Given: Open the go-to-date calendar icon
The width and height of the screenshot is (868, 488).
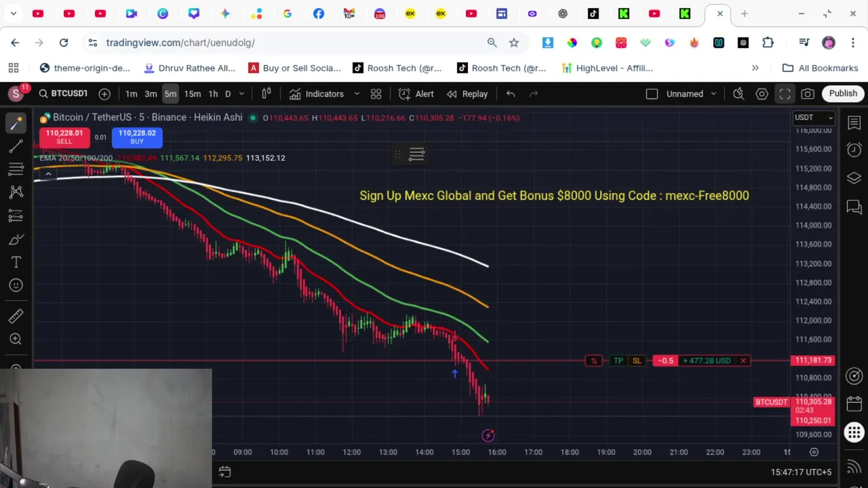Looking at the screenshot, I should pos(224,472).
